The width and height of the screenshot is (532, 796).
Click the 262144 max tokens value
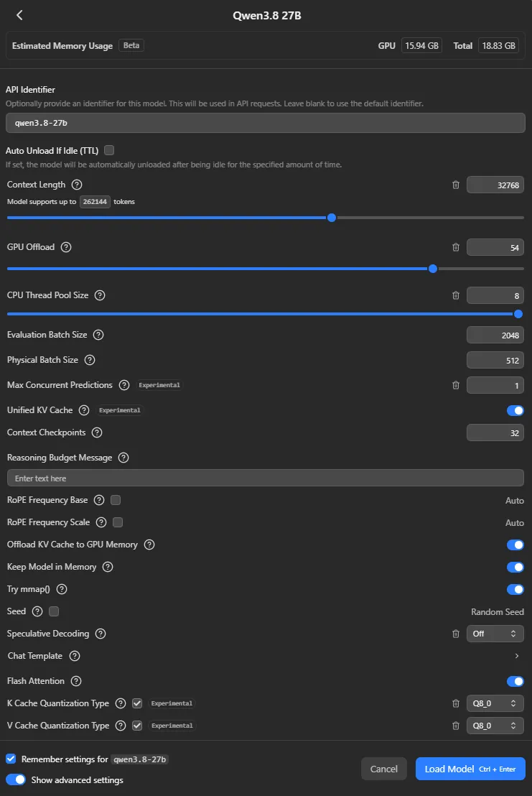(95, 202)
